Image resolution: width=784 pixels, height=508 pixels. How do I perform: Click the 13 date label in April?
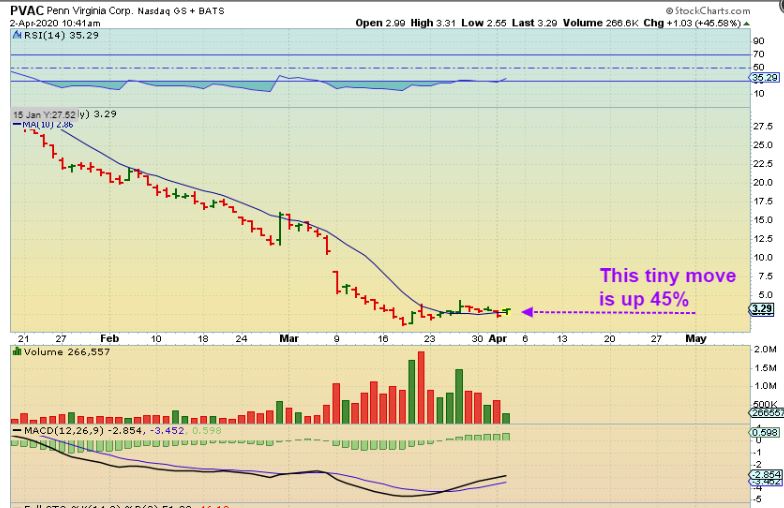562,338
